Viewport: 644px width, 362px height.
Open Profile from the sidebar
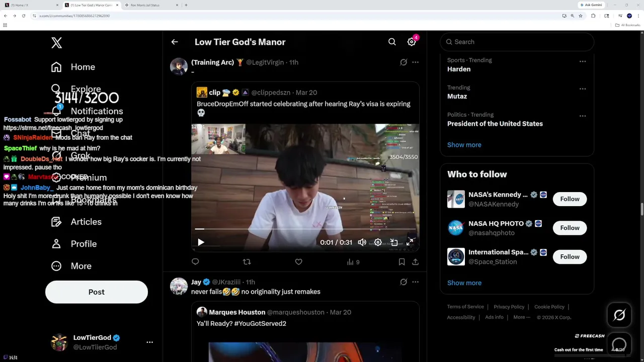(73, 244)
